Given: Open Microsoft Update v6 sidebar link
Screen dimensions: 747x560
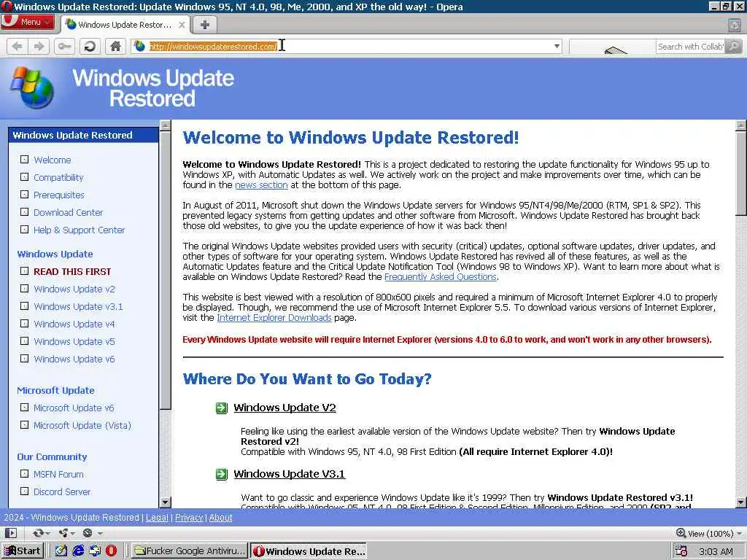Looking at the screenshot, I should 74,408.
